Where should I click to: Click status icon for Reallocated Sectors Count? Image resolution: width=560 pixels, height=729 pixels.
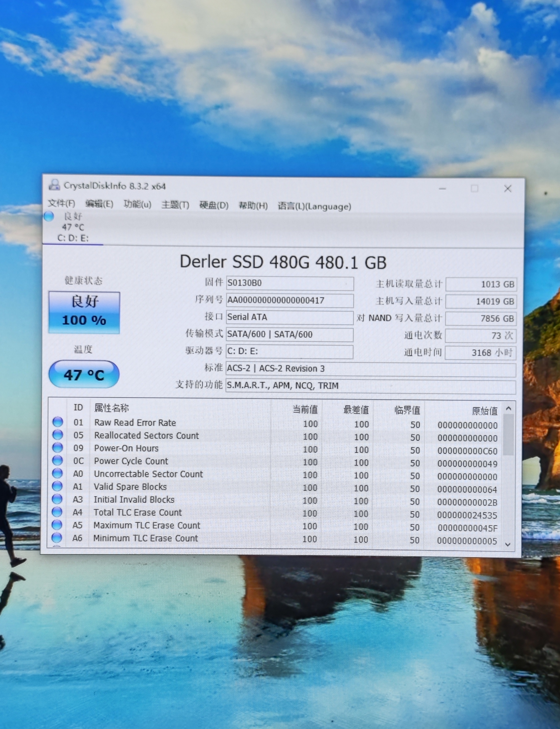tap(58, 435)
